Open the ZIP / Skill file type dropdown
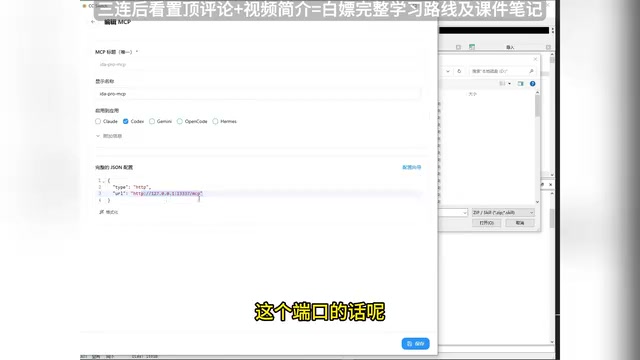The width and height of the screenshot is (640, 360). [x=503, y=213]
